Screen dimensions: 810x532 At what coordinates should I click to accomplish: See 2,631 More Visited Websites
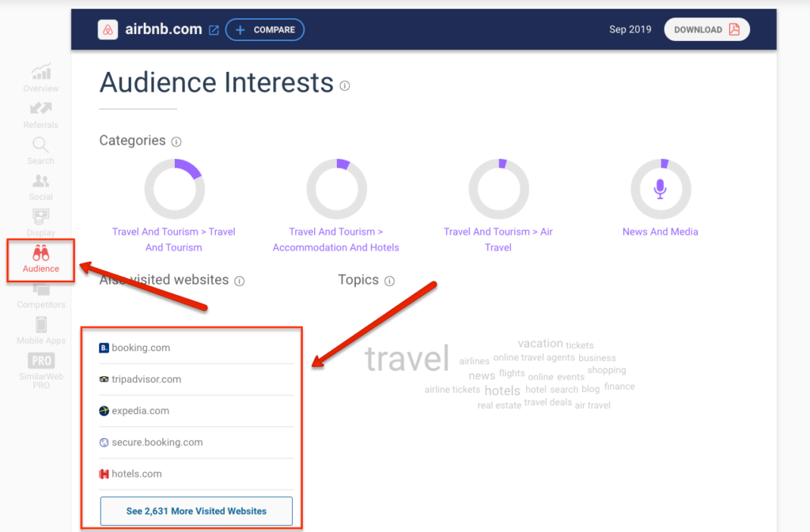click(x=196, y=511)
